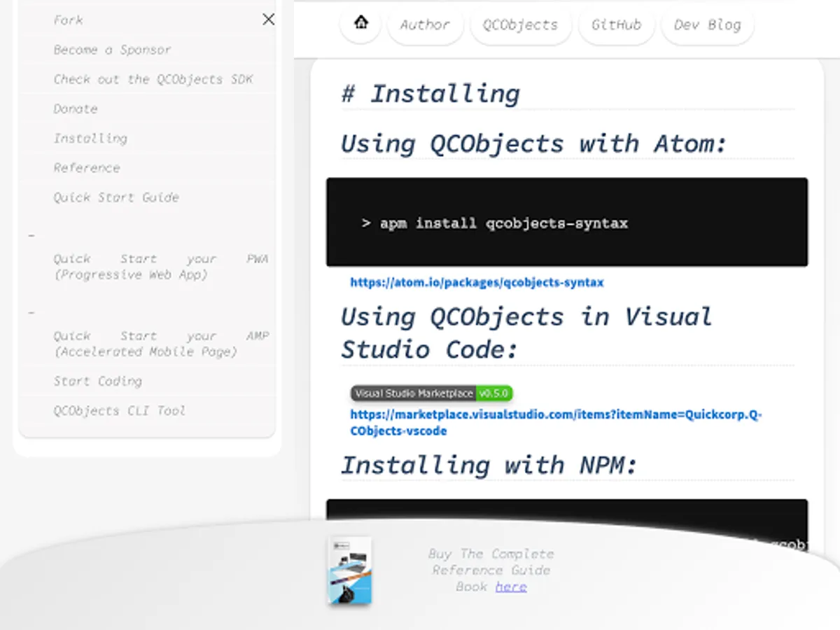Screen dimensions: 840x630
Task: Open the QCObjects tab
Action: [520, 24]
